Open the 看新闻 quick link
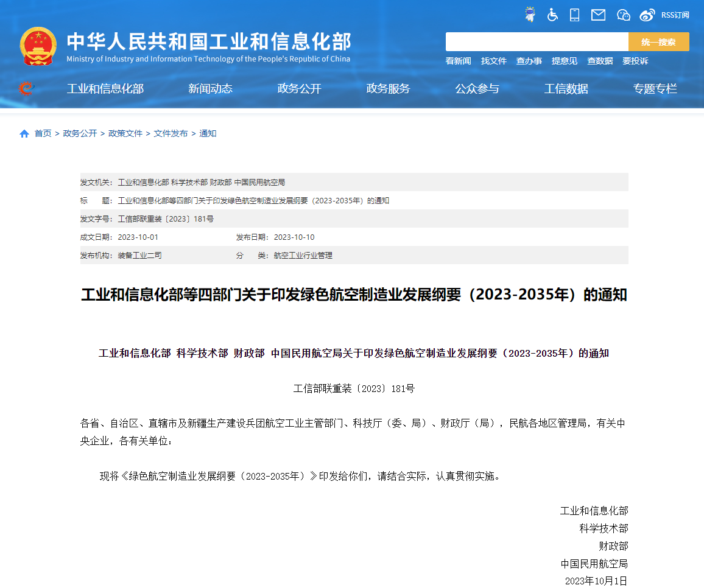 [458, 61]
